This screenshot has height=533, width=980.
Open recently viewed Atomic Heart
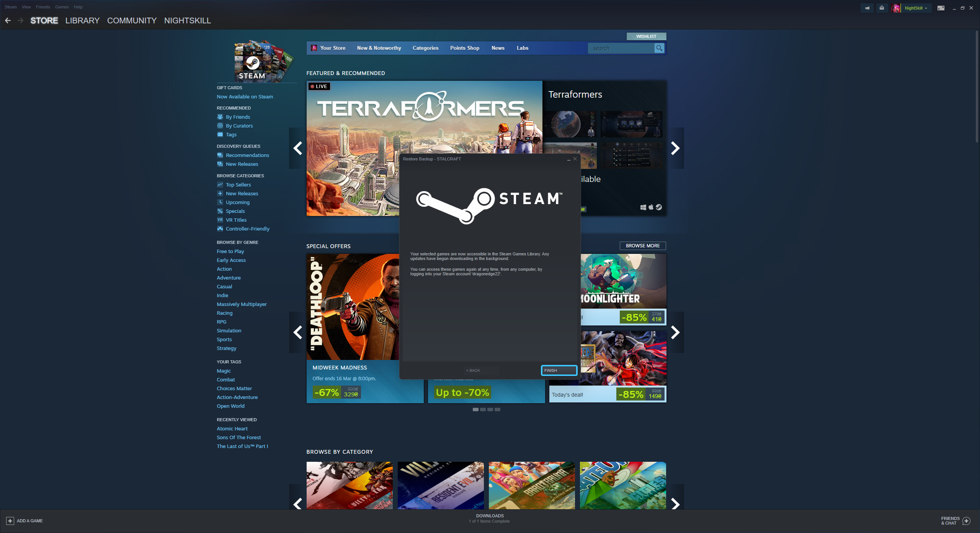point(232,428)
